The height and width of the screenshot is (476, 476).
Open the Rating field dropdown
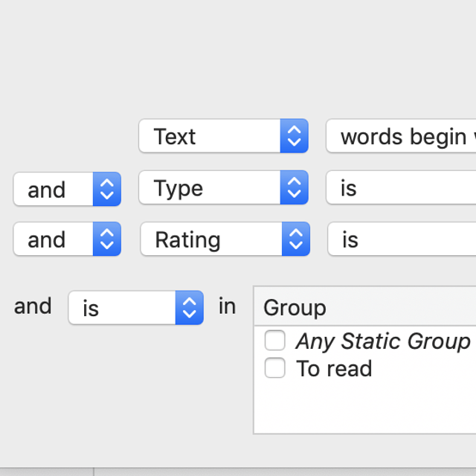(x=225, y=239)
